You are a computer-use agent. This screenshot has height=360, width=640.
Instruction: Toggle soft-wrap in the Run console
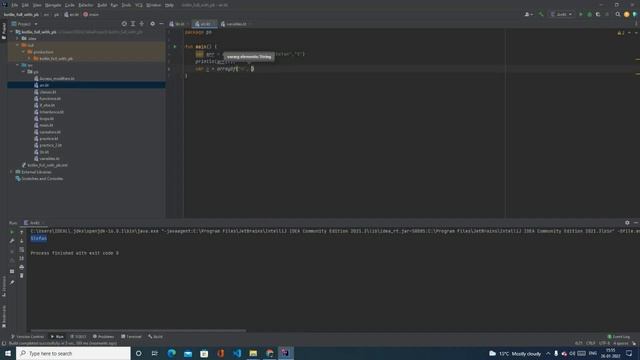[22, 249]
